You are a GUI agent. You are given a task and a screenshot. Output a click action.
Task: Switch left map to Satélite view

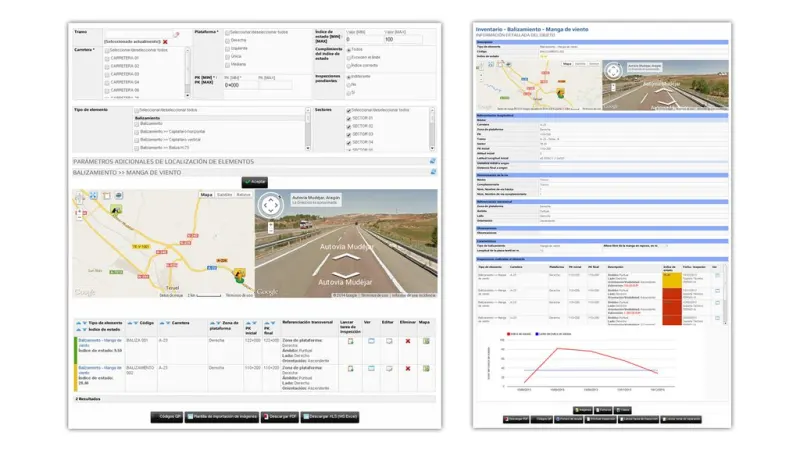pos(224,195)
